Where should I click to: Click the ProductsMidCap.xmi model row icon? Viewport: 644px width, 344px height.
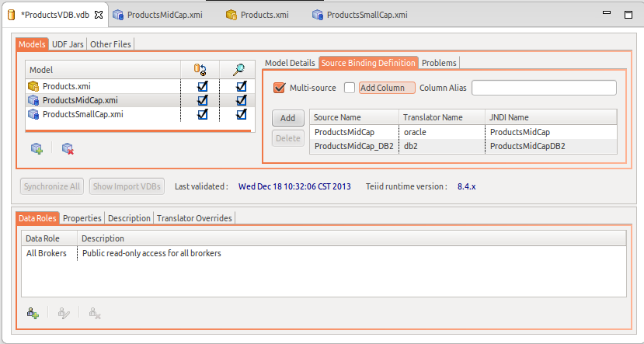pos(33,100)
